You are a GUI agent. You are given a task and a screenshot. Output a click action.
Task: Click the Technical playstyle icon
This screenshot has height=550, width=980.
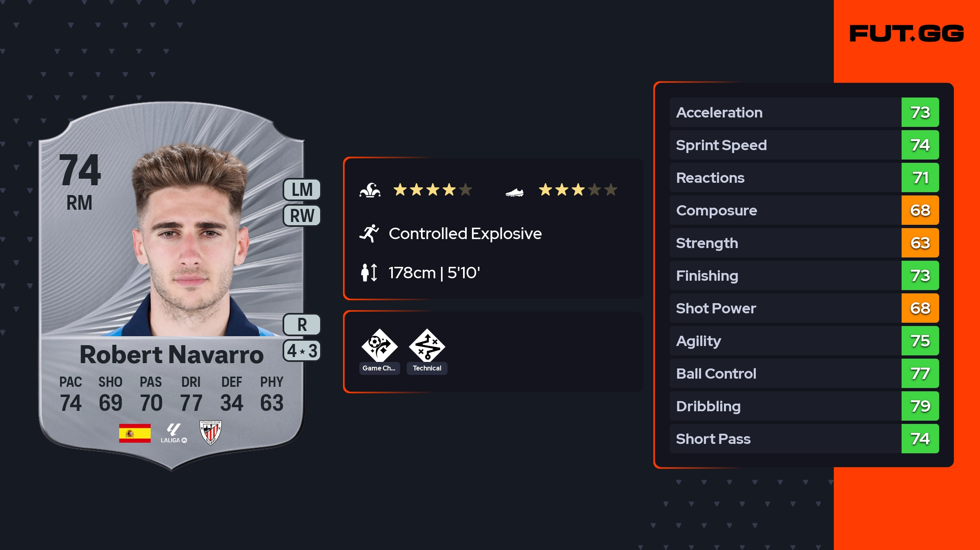(427, 345)
